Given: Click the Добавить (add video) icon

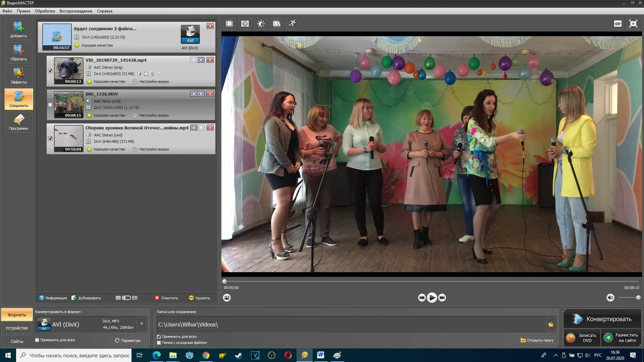Looking at the screenshot, I should 18,29.
